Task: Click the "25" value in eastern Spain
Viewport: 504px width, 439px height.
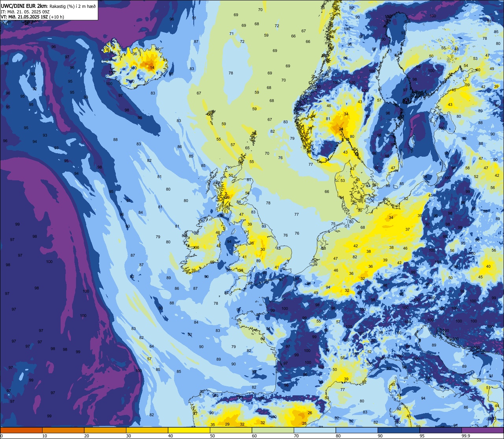Action: tap(304, 424)
